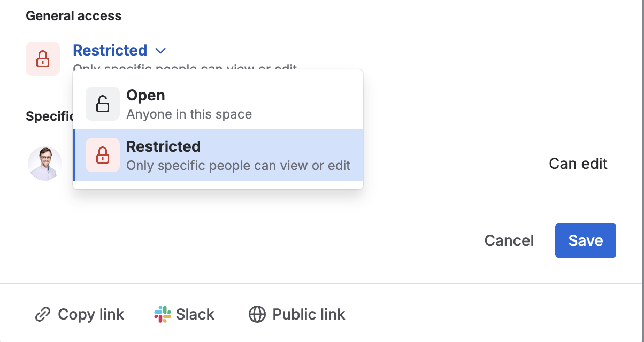Click the chain icon beside Copy link
The image size is (644, 342).
click(43, 314)
